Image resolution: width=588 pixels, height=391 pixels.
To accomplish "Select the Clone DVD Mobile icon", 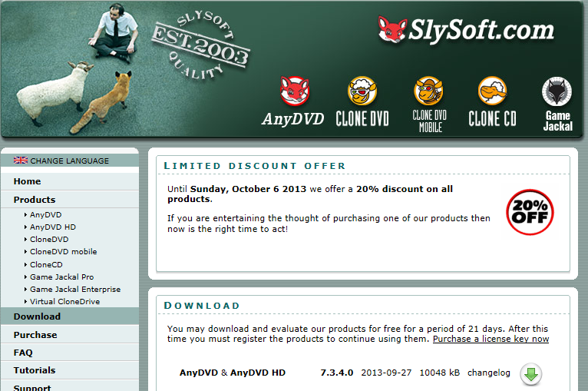I will [428, 91].
